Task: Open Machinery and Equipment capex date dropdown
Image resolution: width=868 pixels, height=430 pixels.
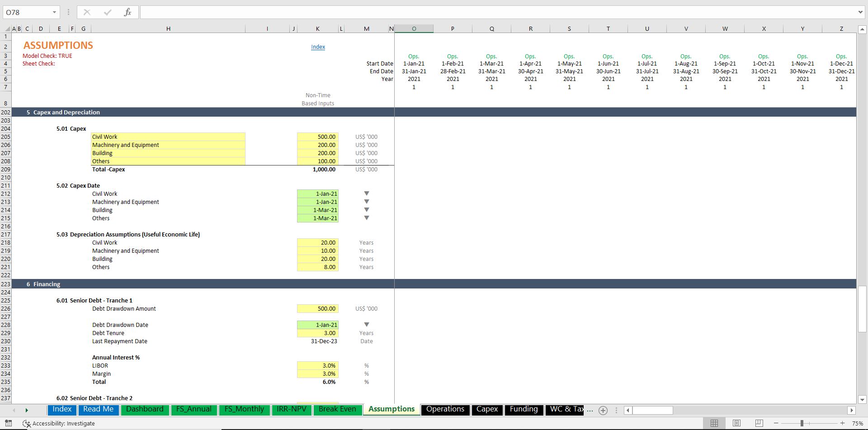Action: (x=367, y=202)
